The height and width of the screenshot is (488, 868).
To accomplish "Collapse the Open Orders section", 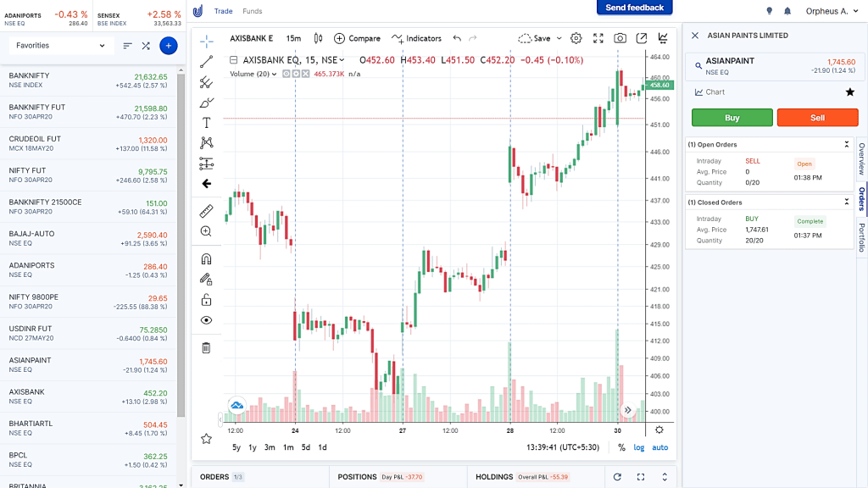I will pos(846,144).
